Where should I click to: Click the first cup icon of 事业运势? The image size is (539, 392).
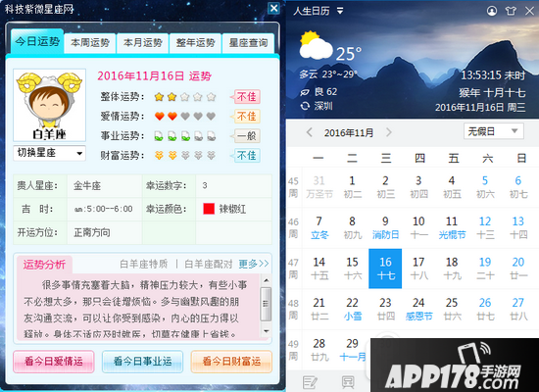tap(159, 136)
